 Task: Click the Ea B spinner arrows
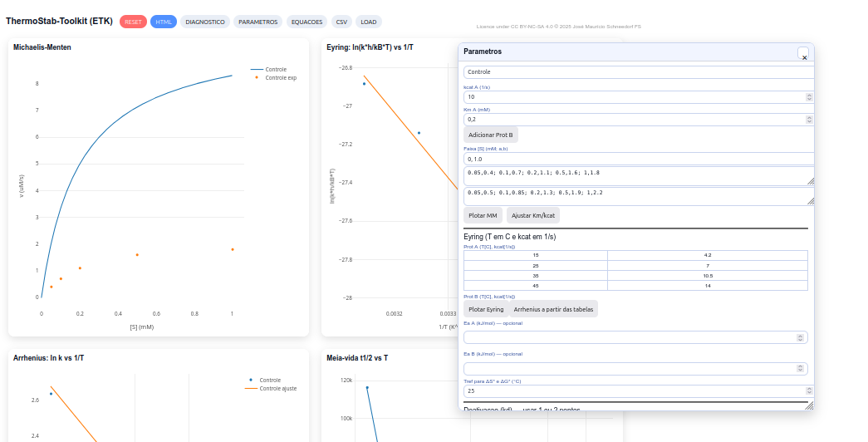click(801, 368)
